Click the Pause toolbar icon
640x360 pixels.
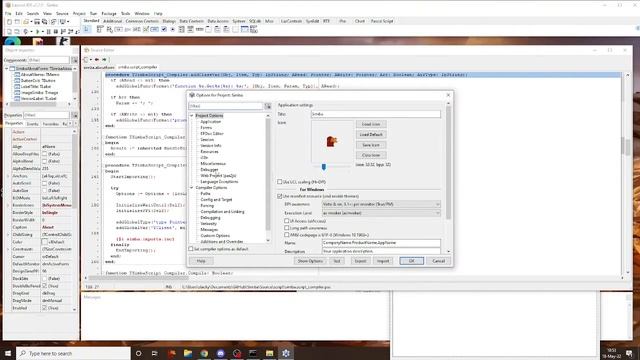click(x=49, y=31)
